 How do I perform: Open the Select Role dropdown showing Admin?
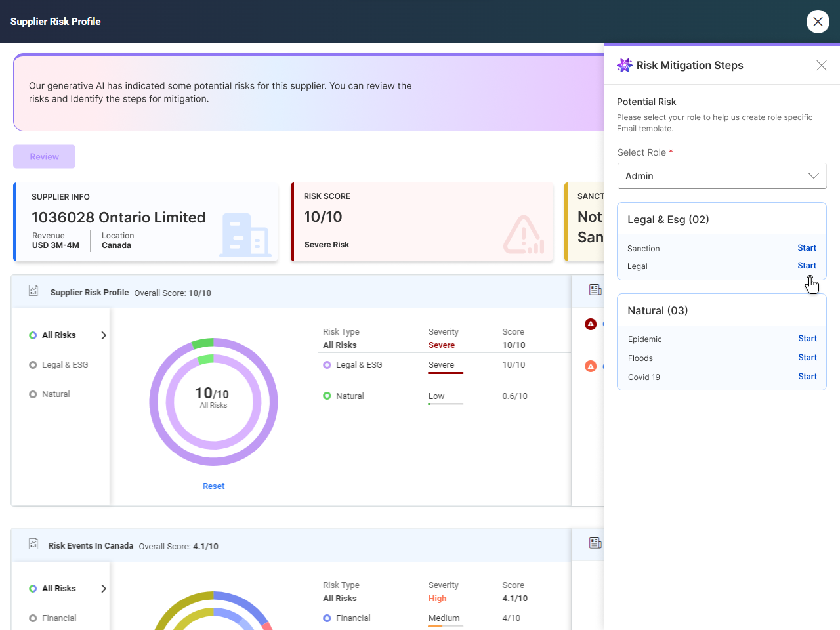722,176
